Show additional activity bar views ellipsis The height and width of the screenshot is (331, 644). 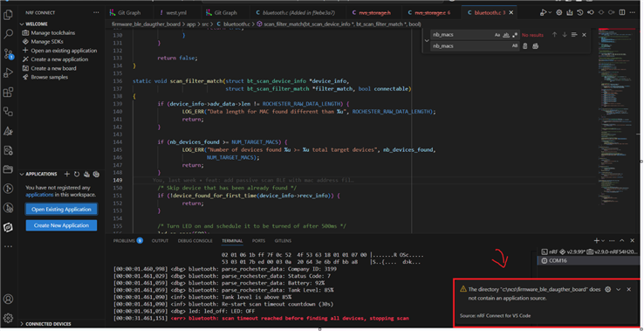[8, 246]
